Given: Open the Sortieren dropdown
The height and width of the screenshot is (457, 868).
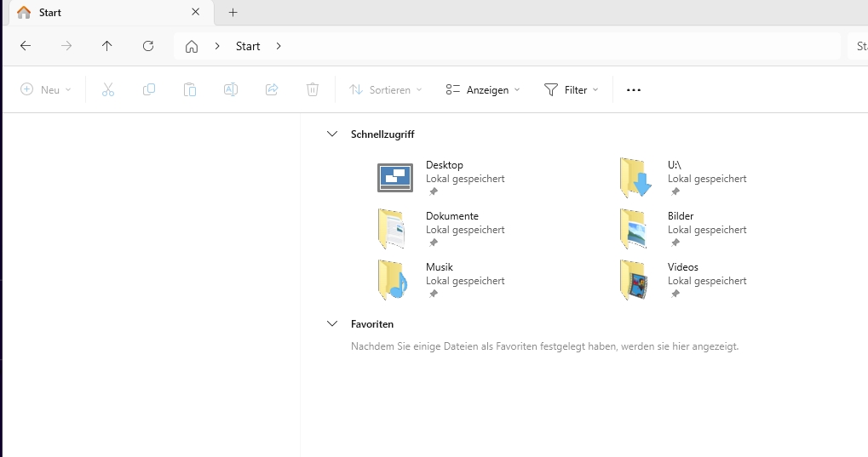Looking at the screenshot, I should (x=386, y=89).
